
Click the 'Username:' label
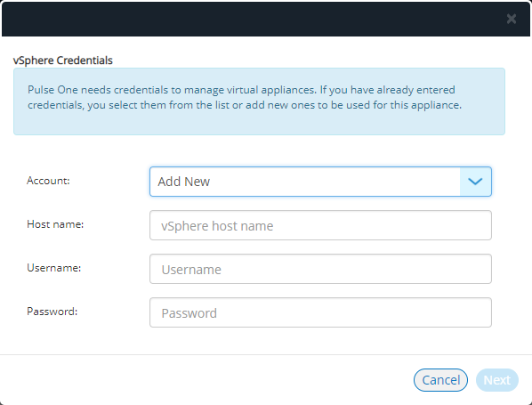click(54, 268)
